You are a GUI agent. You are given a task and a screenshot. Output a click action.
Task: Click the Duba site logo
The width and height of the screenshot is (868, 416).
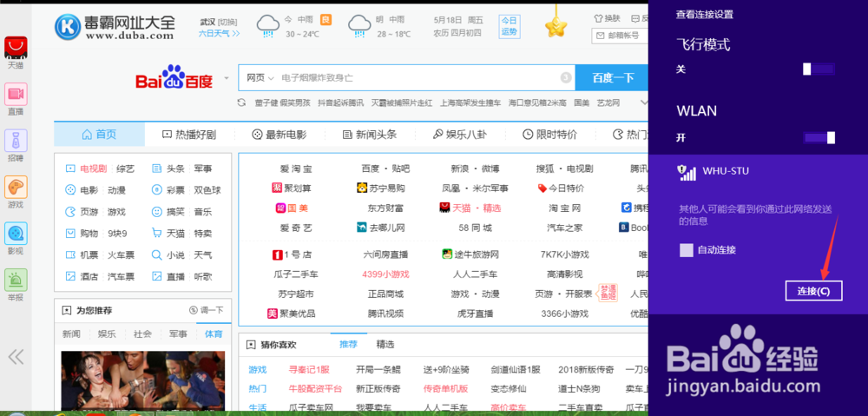(115, 27)
